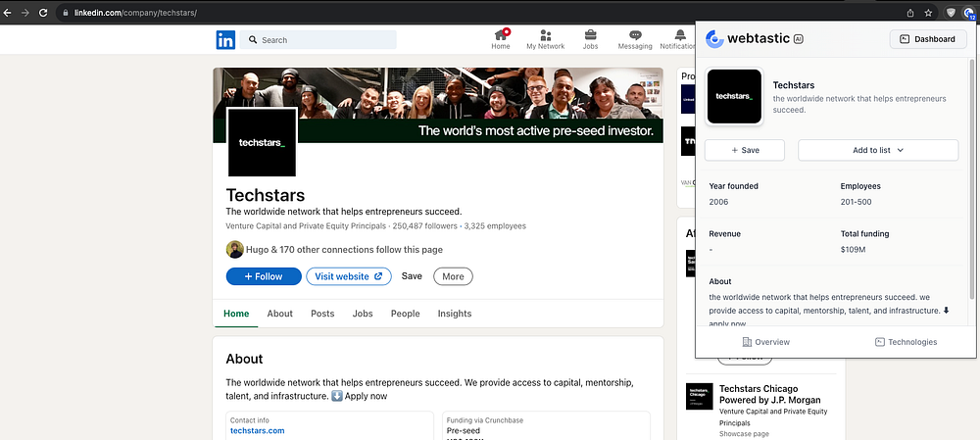Bookmark this page with the star icon

929,12
